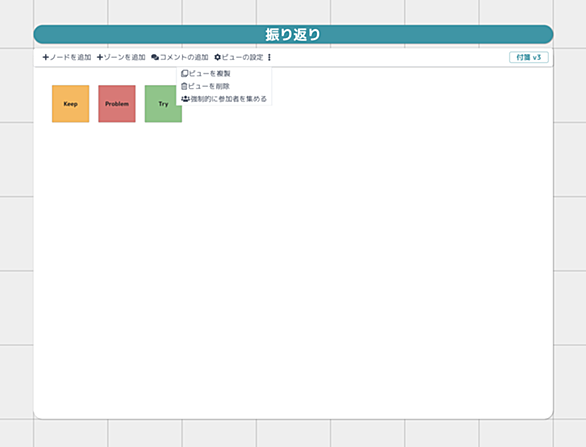Choose ゾーンを追加 in toolbar
The height and width of the screenshot is (447, 586).
121,57
